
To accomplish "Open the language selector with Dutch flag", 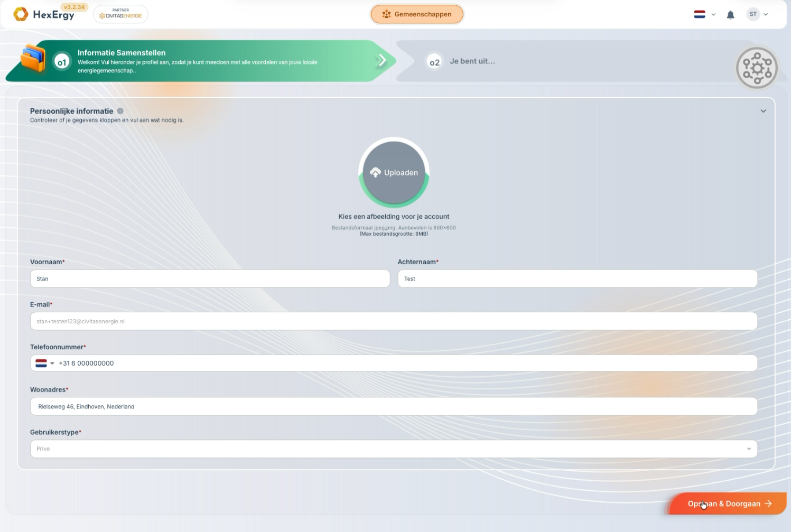I will point(704,14).
